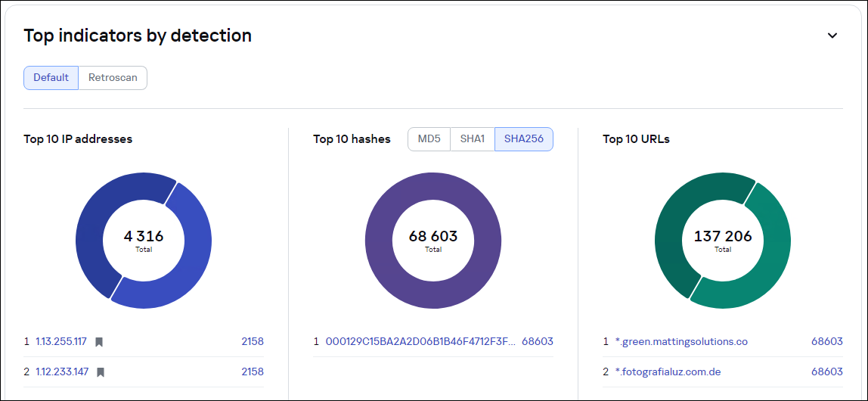The width and height of the screenshot is (868, 401).
Task: Click bookmark icon next to 1.13.255.117
Action: pyautogui.click(x=99, y=342)
